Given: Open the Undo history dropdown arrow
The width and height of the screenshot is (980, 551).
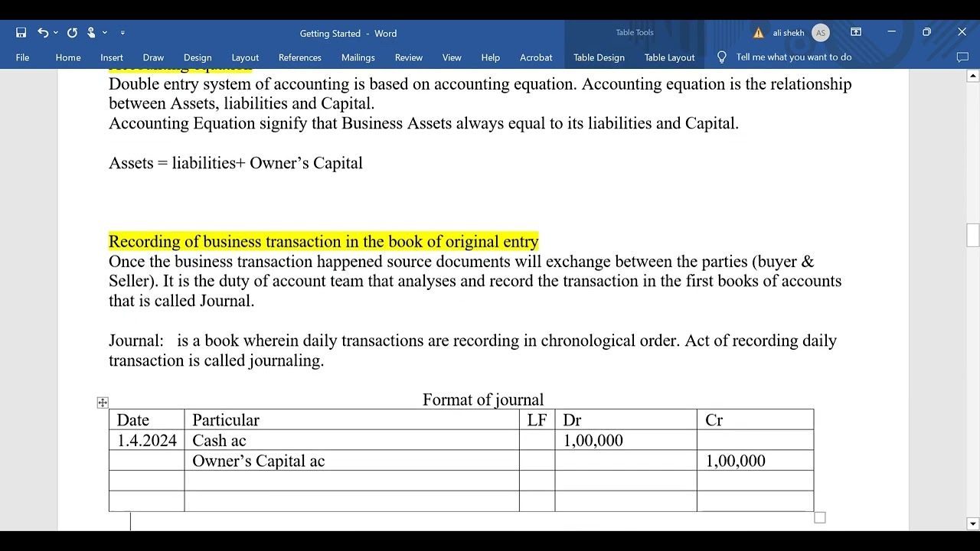Looking at the screenshot, I should 56,33.
